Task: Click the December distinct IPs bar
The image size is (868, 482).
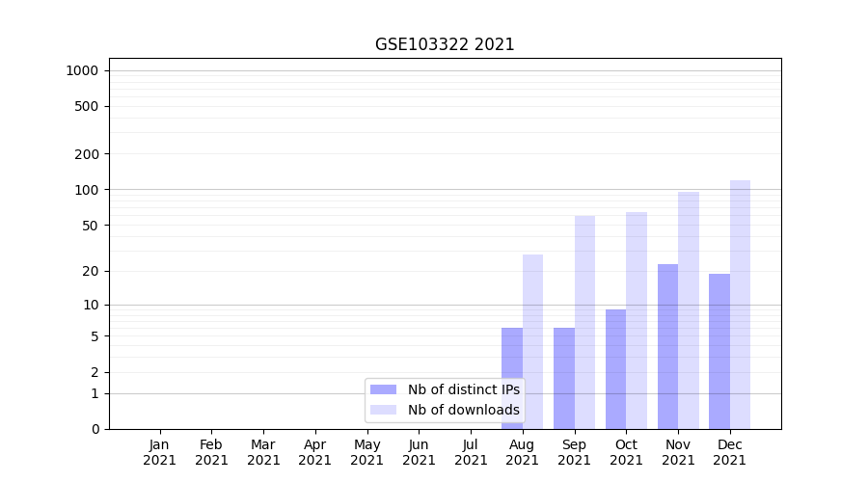Action: [719, 351]
